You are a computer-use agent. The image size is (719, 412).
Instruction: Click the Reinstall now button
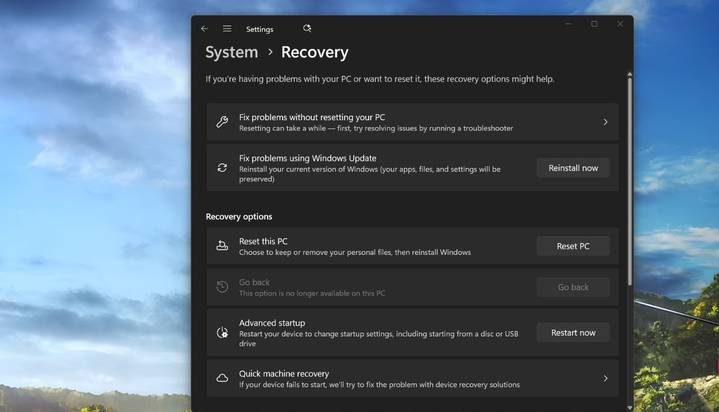(x=573, y=168)
